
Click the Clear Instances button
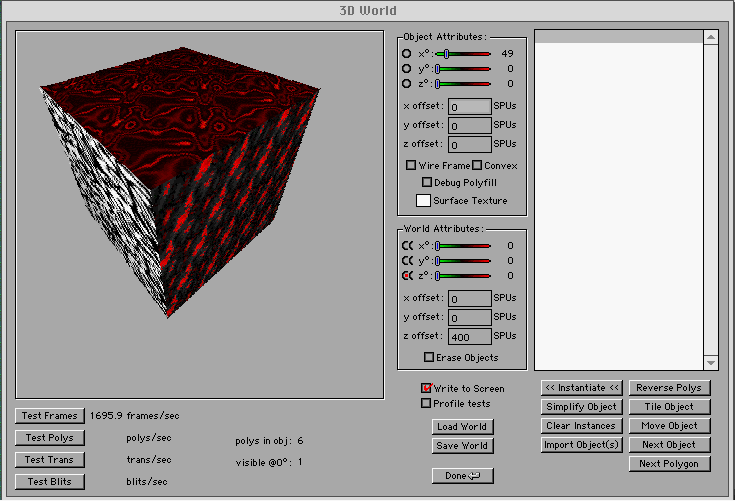[581, 426]
